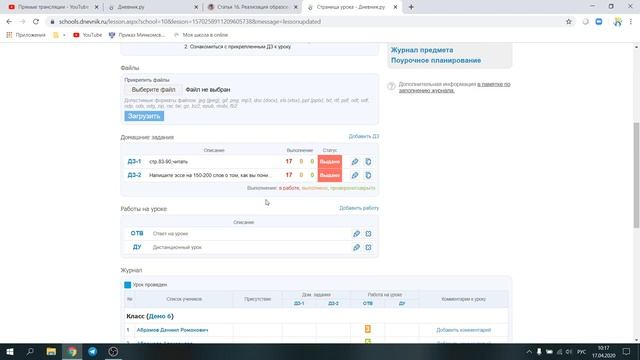Viewport: 640px width, 360px height.
Task: Open the 'Приказ Минкомсв...' bookmark
Action: pos(137,35)
